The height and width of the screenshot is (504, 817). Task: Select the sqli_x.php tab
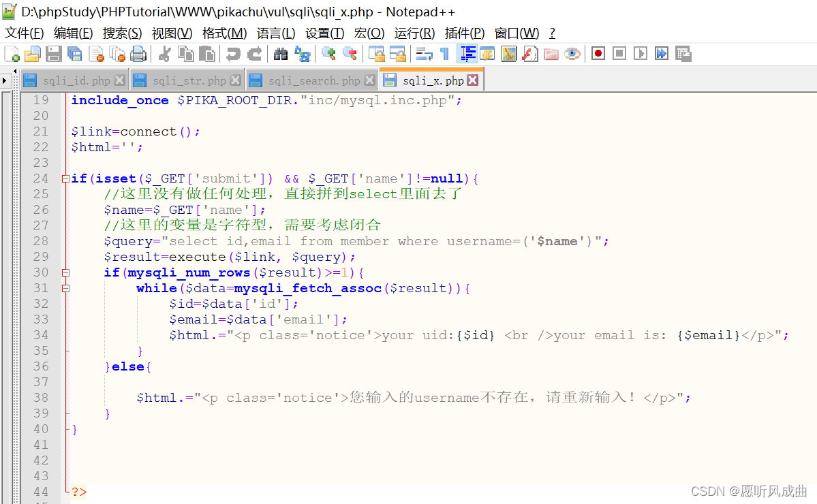(433, 80)
